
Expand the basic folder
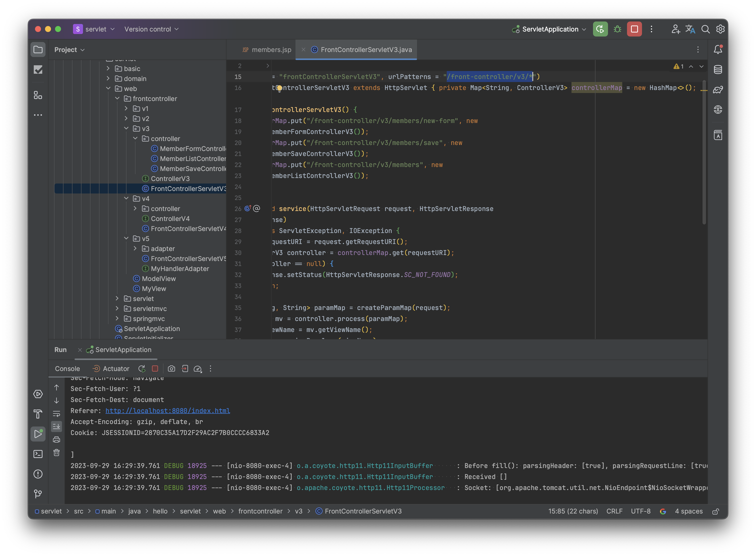pos(108,68)
